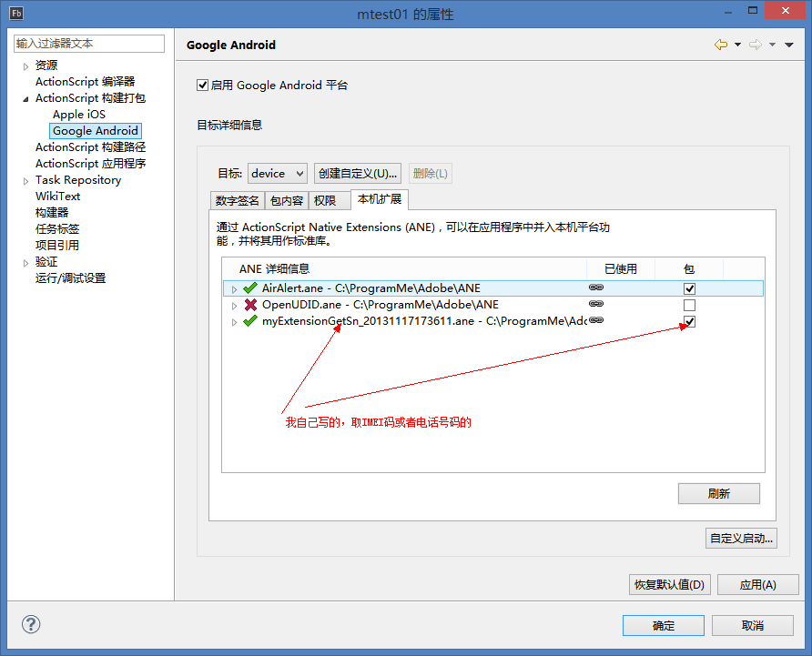Toggle package checkbox for OpenUDID.ane
The height and width of the screenshot is (656, 812).
(689, 305)
